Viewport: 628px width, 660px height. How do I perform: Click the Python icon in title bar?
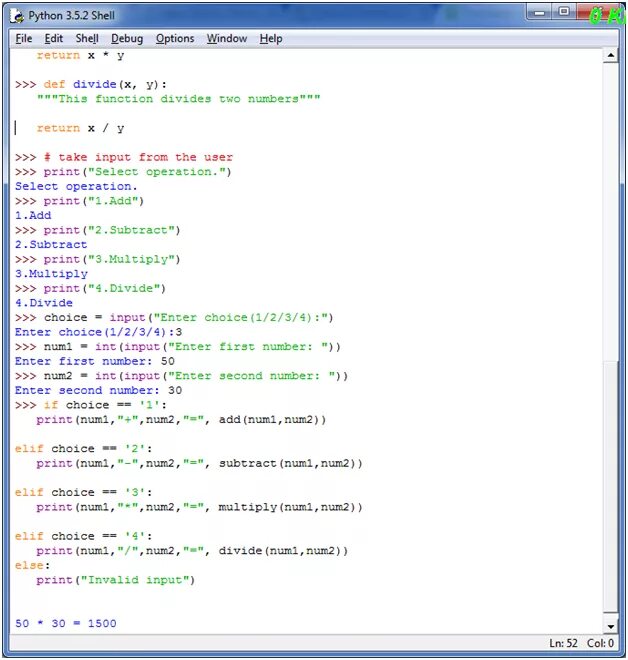coord(18,16)
